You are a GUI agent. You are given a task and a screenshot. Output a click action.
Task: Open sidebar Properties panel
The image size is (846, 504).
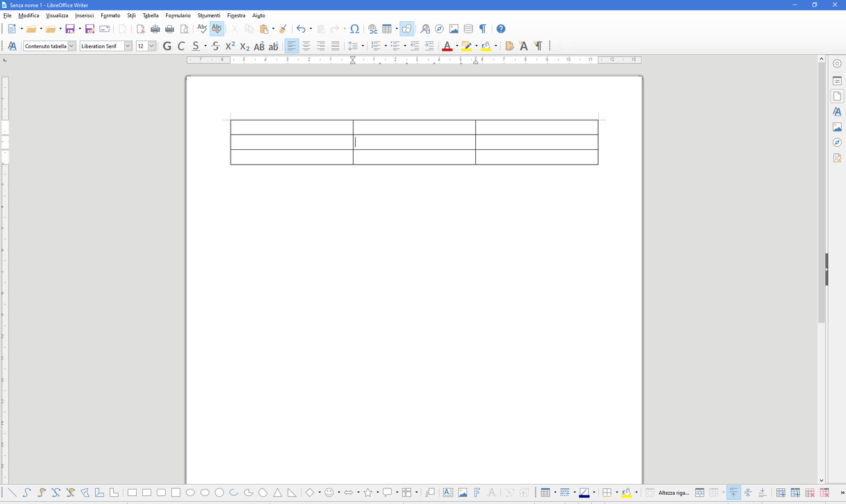click(837, 81)
